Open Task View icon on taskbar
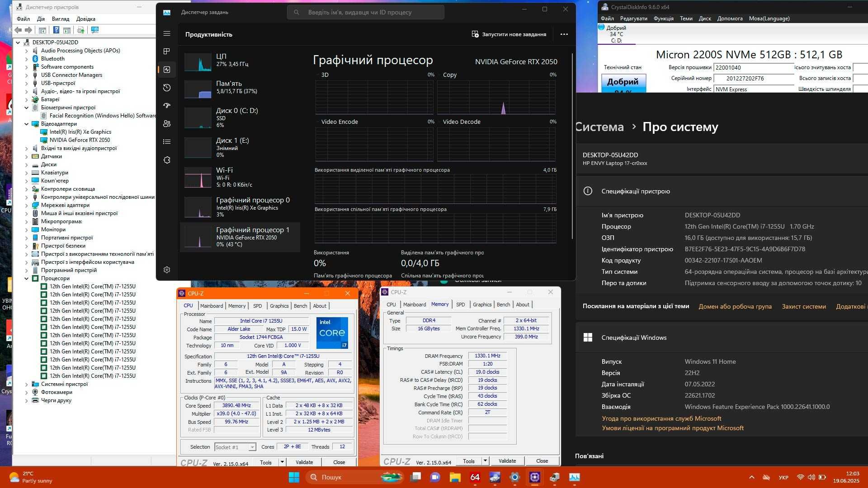Viewport: 868px width, 488px height. (415, 477)
